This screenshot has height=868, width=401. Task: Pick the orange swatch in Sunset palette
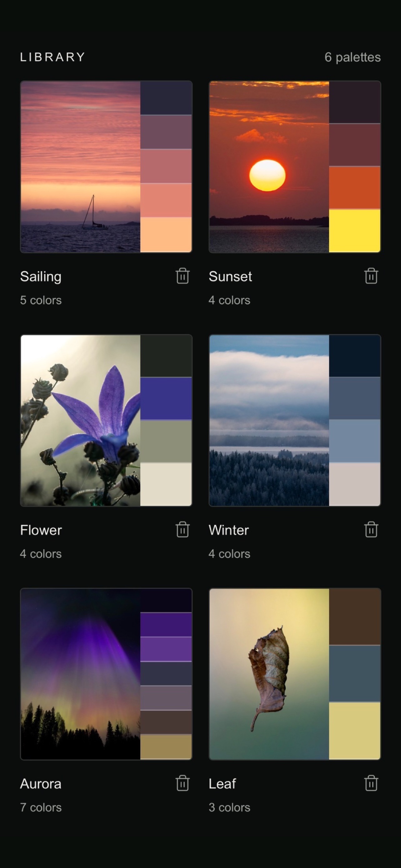click(354, 188)
